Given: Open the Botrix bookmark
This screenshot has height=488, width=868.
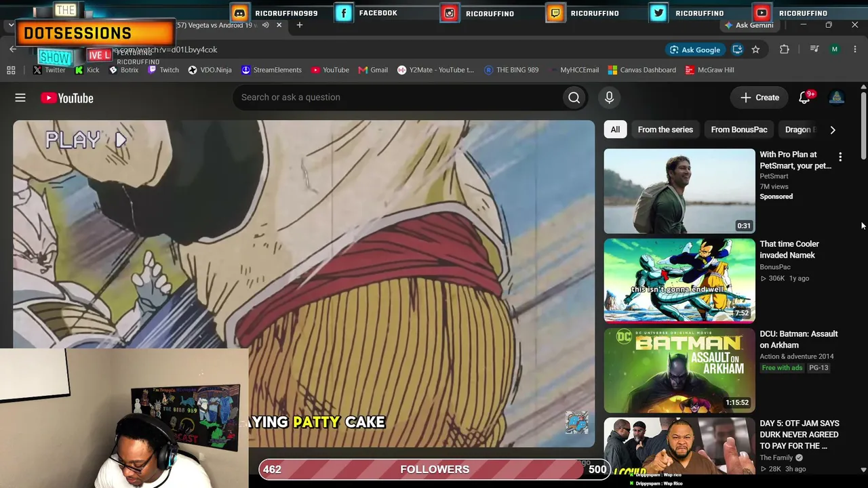Looking at the screenshot, I should 123,70.
